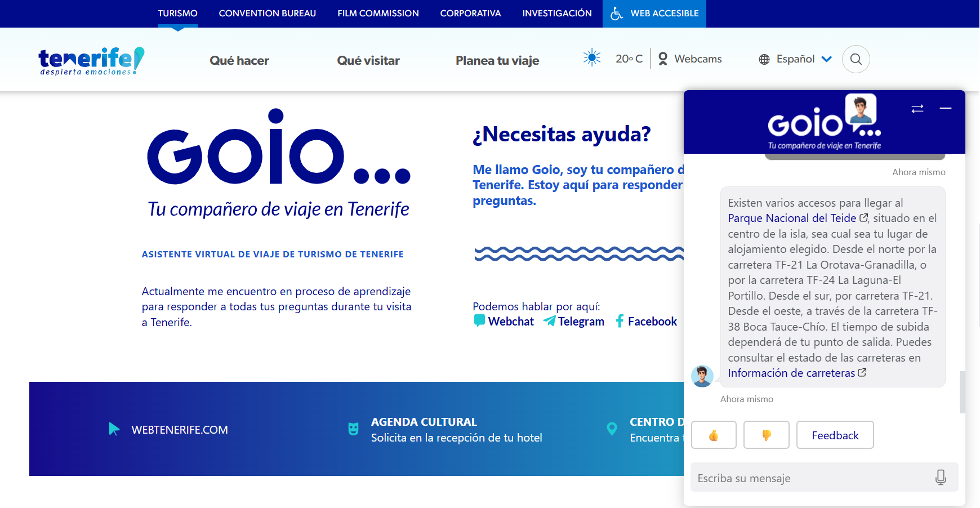The image size is (980, 508).
Task: Click the thumbs down rating button
Action: (x=766, y=435)
